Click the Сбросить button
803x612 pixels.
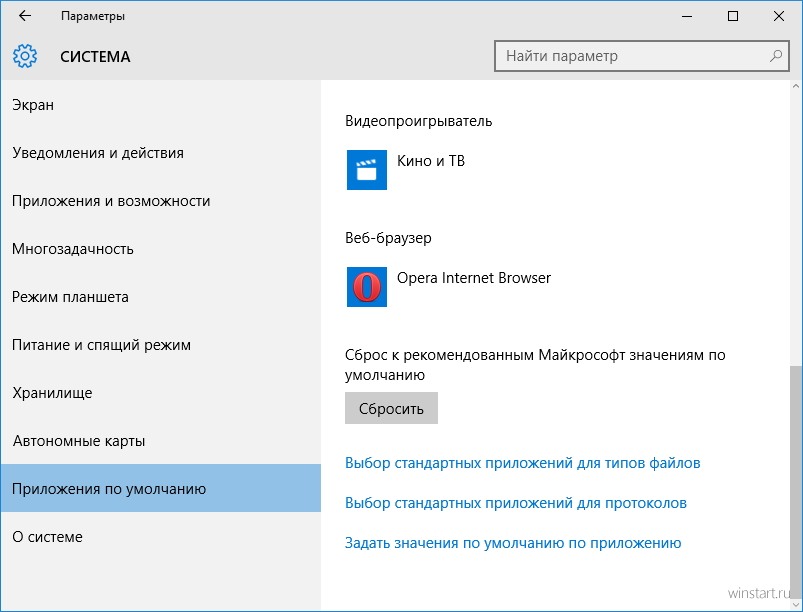(x=391, y=408)
